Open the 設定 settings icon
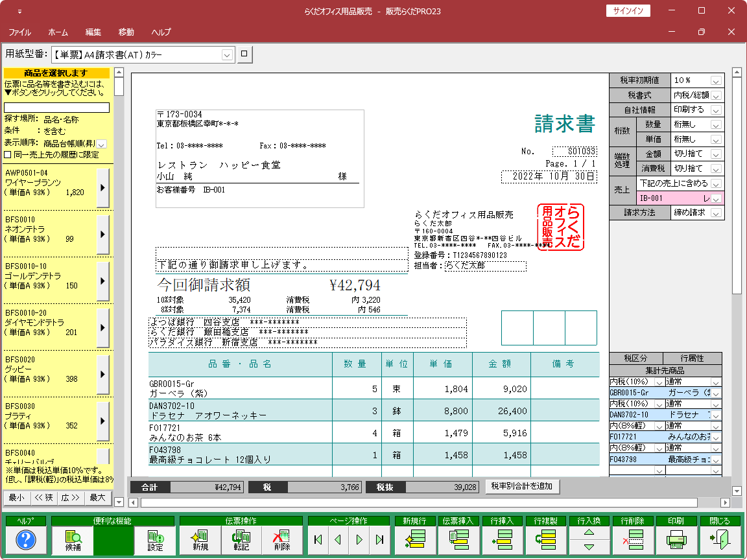This screenshot has height=560, width=747. point(155,539)
